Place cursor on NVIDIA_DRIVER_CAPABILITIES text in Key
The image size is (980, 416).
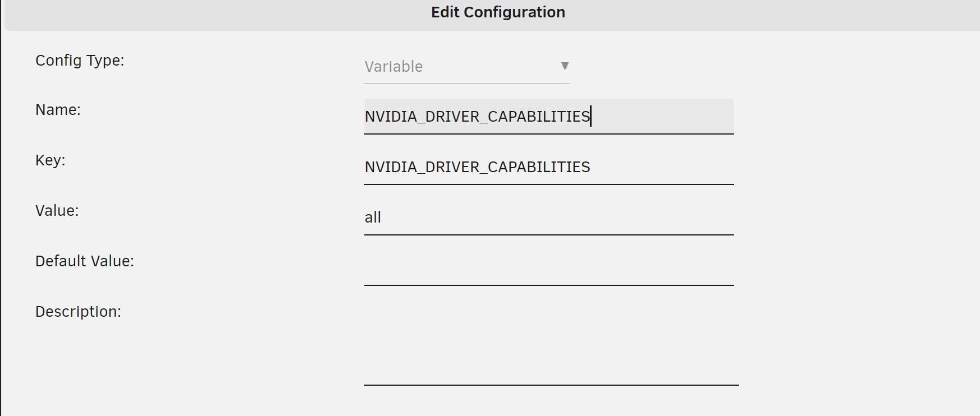pyautogui.click(x=477, y=167)
